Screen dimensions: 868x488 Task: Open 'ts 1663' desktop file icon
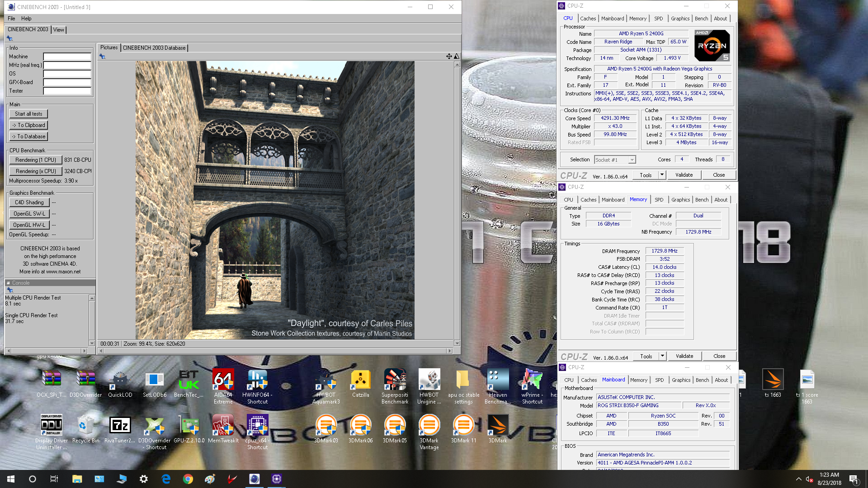(x=773, y=384)
